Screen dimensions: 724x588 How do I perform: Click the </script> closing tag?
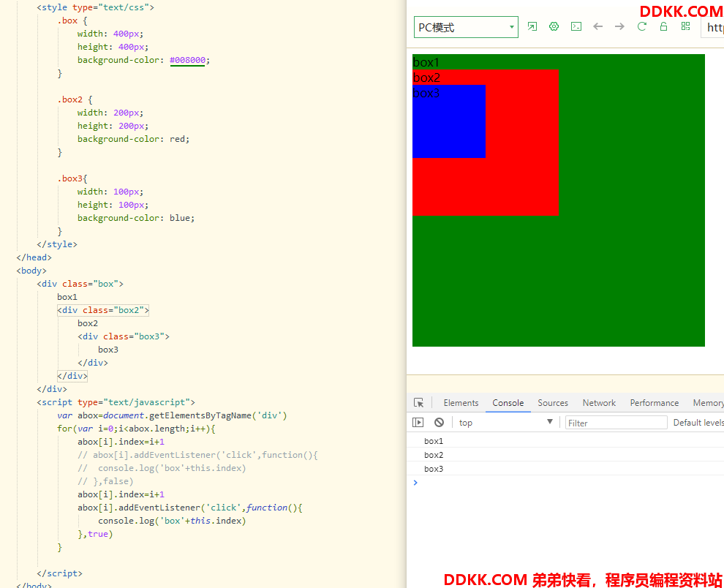59,573
